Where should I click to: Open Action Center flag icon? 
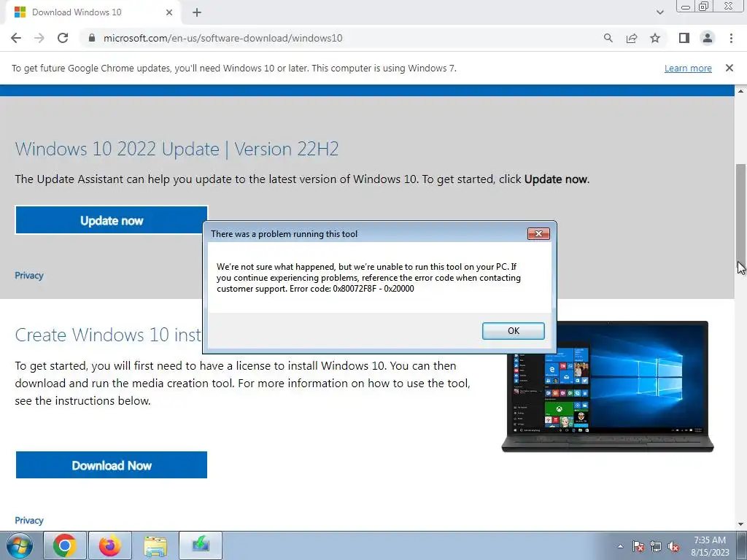click(x=638, y=546)
